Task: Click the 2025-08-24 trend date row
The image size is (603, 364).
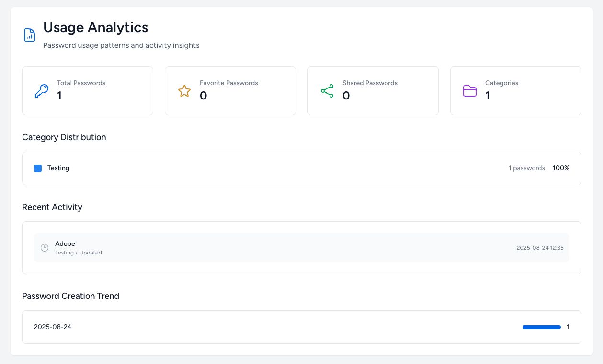Action: 53,327
